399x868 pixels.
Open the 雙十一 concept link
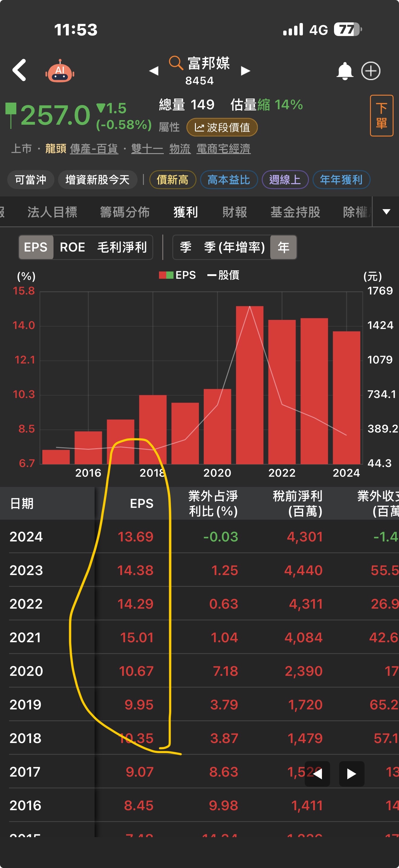pos(147,149)
